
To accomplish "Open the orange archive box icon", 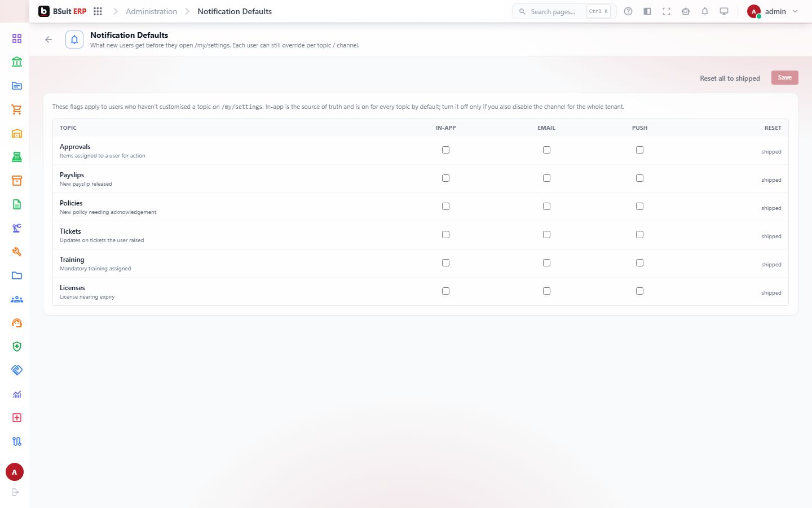I will click(17, 181).
